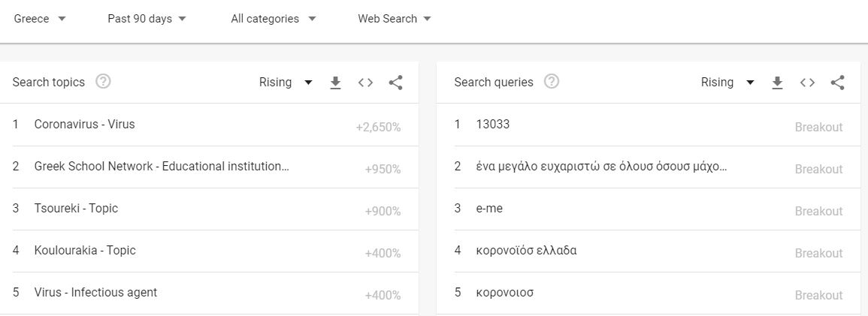Click help icon next to Search topics
Viewport: 868px width, 316px height.
point(104,82)
